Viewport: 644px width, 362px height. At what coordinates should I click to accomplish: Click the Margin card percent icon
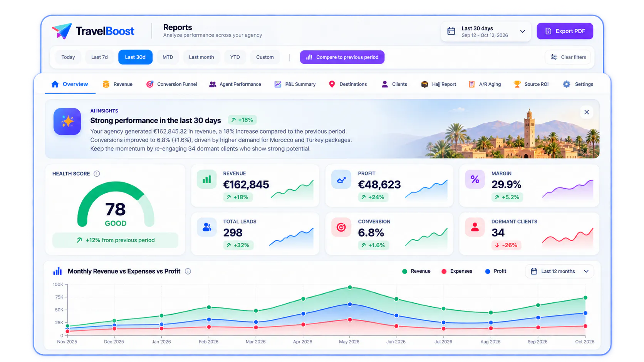475,179
